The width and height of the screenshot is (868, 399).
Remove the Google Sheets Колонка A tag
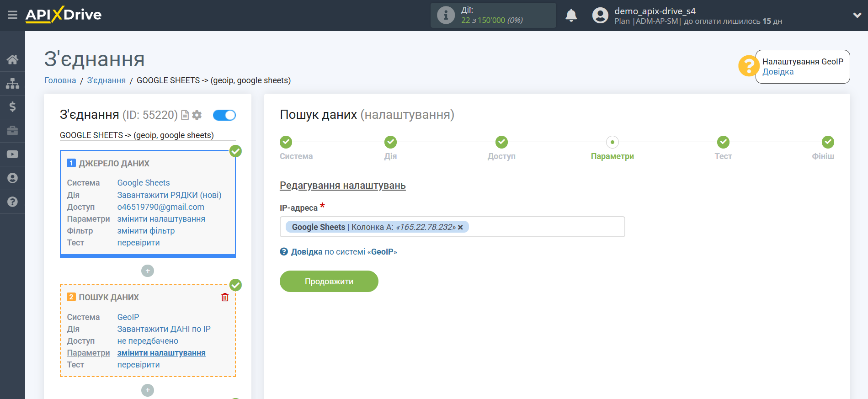[x=460, y=227]
